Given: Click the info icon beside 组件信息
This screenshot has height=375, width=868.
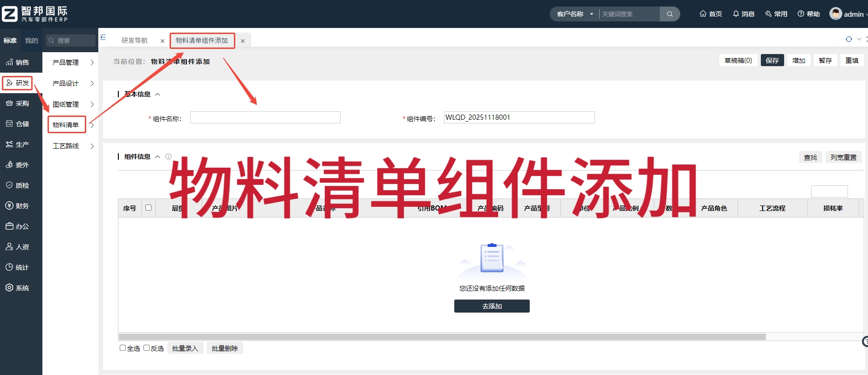Looking at the screenshot, I should pos(169,157).
